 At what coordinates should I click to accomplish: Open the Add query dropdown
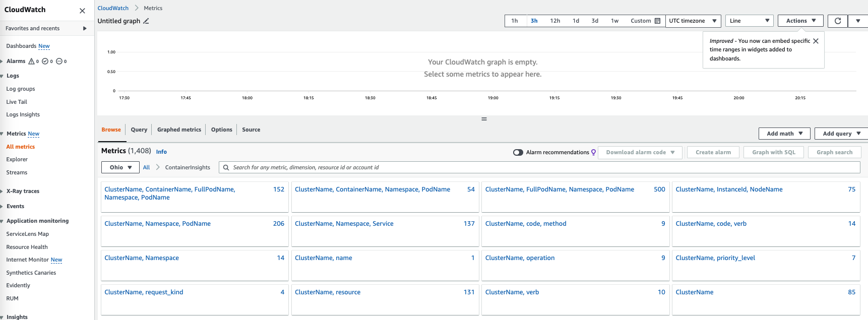tap(841, 134)
